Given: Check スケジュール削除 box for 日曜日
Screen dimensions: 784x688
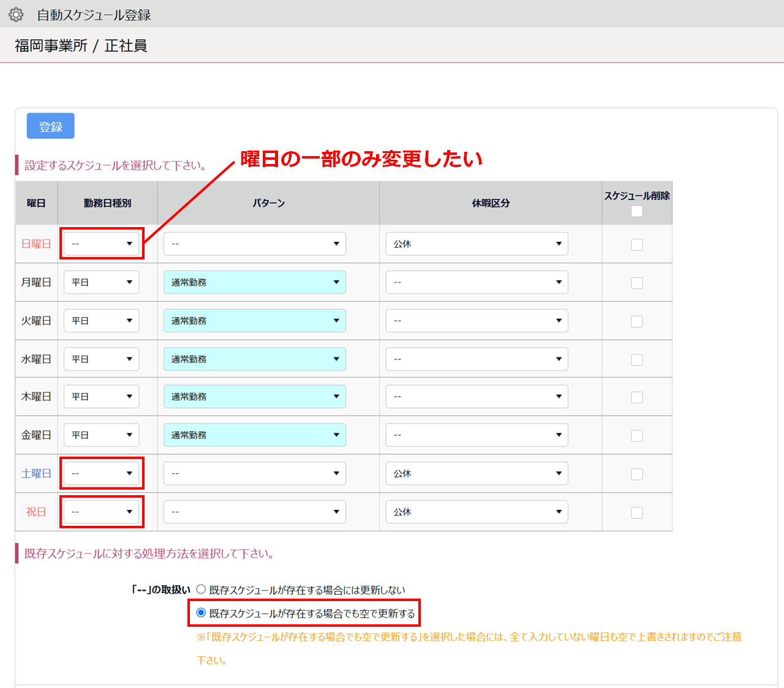Looking at the screenshot, I should point(637,245).
